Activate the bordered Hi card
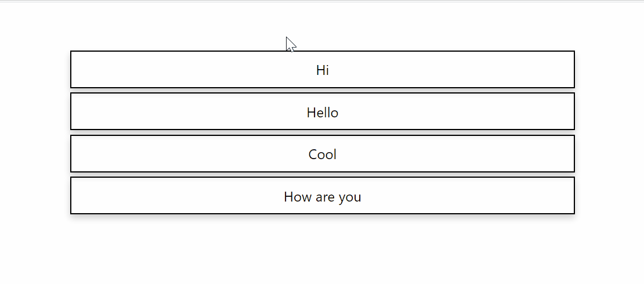Screen dimensions: 644x284 click(323, 70)
